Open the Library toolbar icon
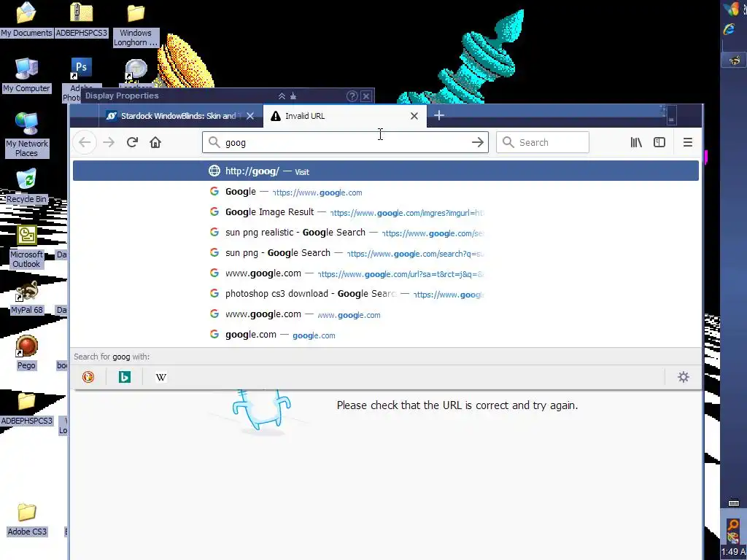Image resolution: width=747 pixels, height=560 pixels. tap(636, 142)
